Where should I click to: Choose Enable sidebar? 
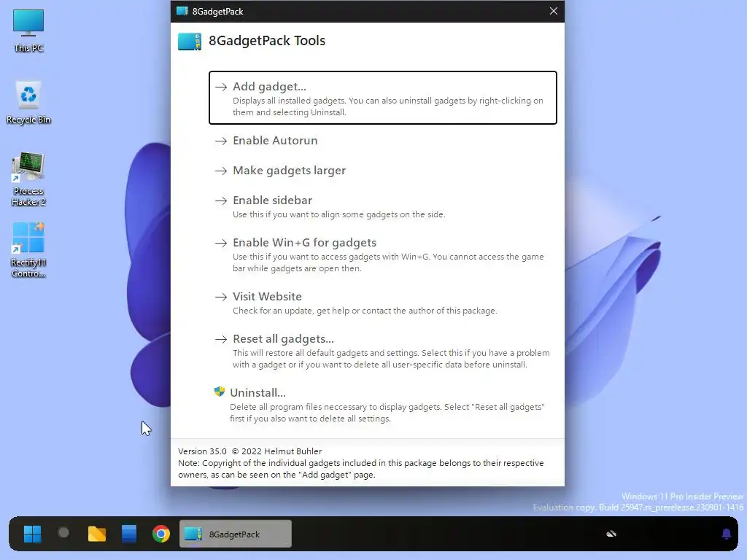273,201
